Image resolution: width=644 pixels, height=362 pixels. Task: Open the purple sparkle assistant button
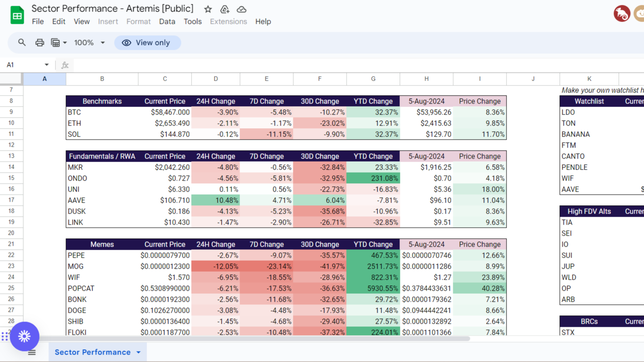tap(25, 336)
